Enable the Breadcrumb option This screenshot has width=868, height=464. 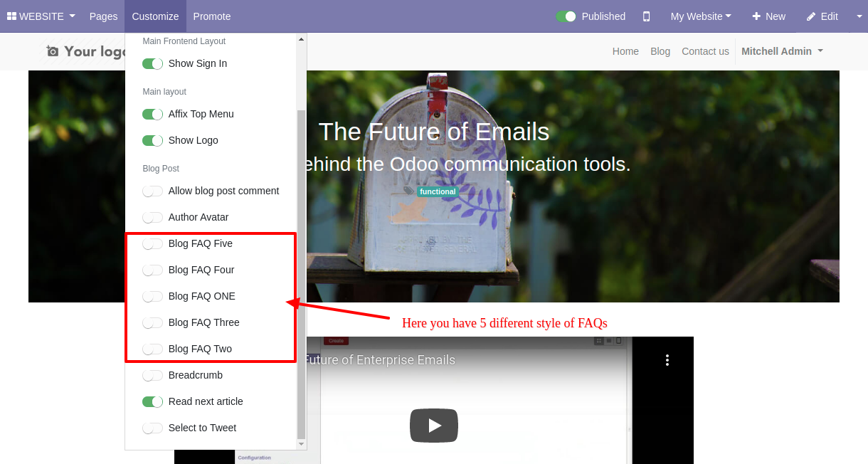[153, 375]
